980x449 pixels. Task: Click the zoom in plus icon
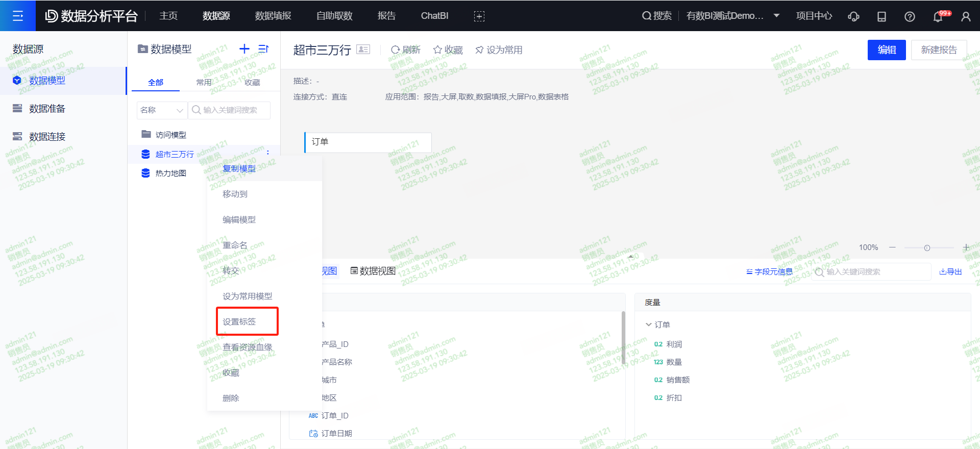pos(966,247)
